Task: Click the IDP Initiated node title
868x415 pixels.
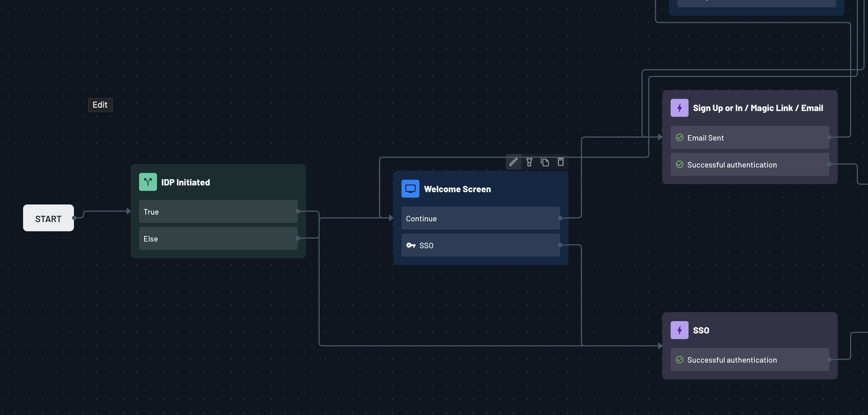Action: [186, 182]
